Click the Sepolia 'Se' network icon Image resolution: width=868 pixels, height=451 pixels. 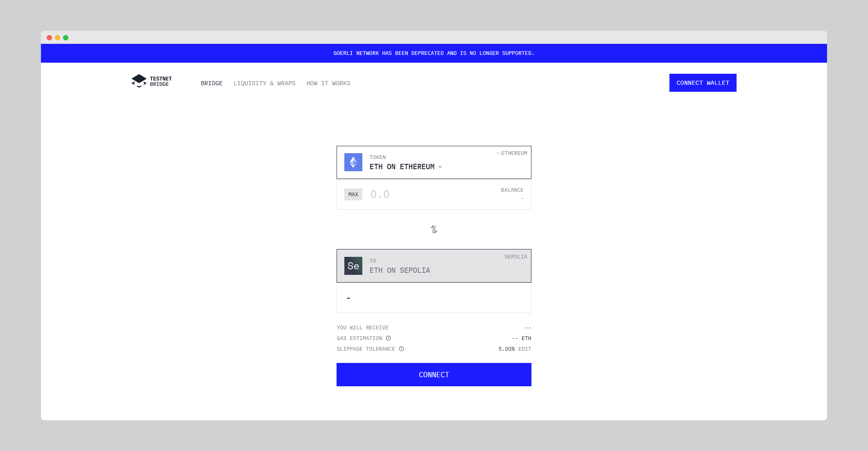353,266
